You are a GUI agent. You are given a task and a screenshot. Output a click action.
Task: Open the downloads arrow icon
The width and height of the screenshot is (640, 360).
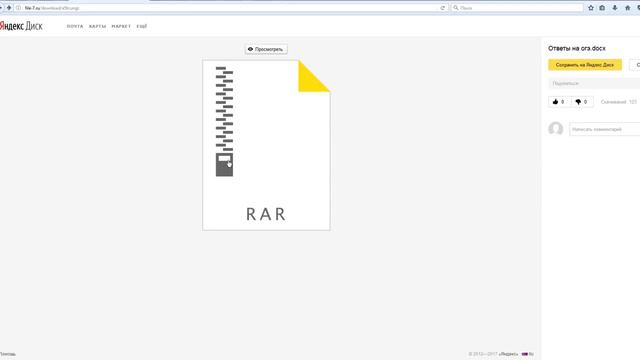[615, 8]
